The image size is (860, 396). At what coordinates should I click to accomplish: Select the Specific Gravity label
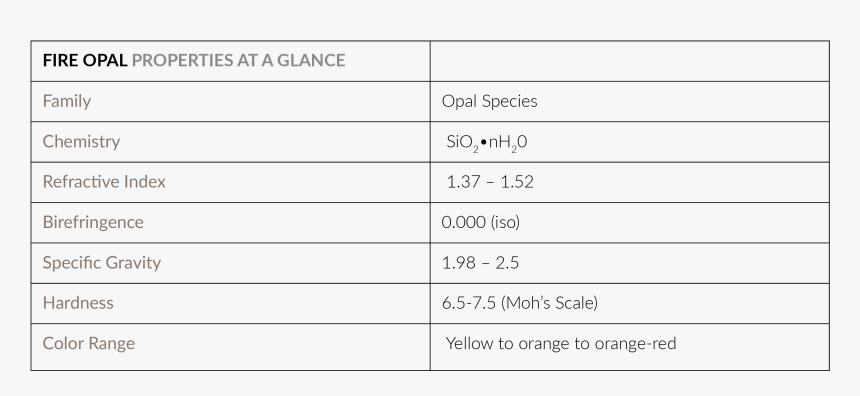coord(102,263)
